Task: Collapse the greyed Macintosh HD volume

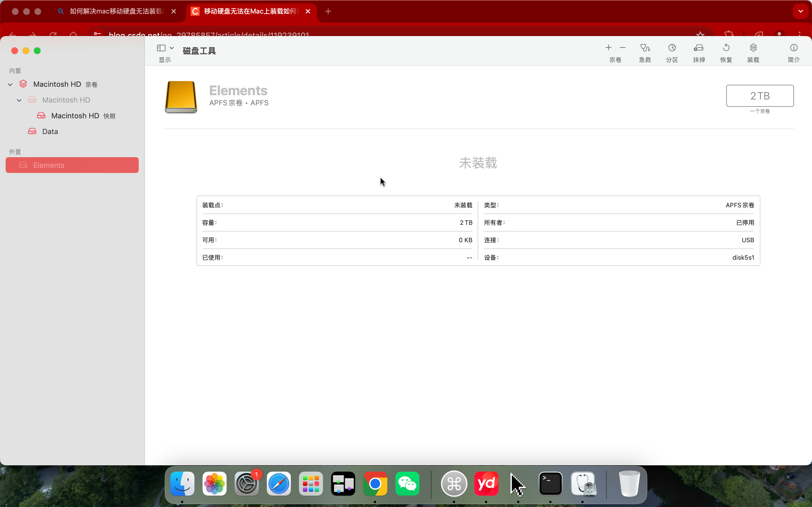Action: tap(19, 100)
